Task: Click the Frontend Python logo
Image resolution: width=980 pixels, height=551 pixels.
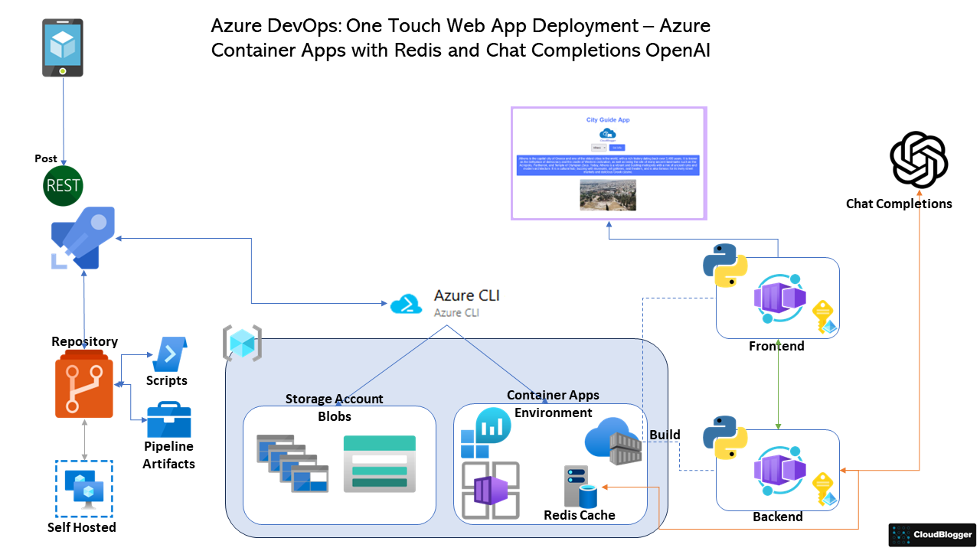Action: pos(725,266)
